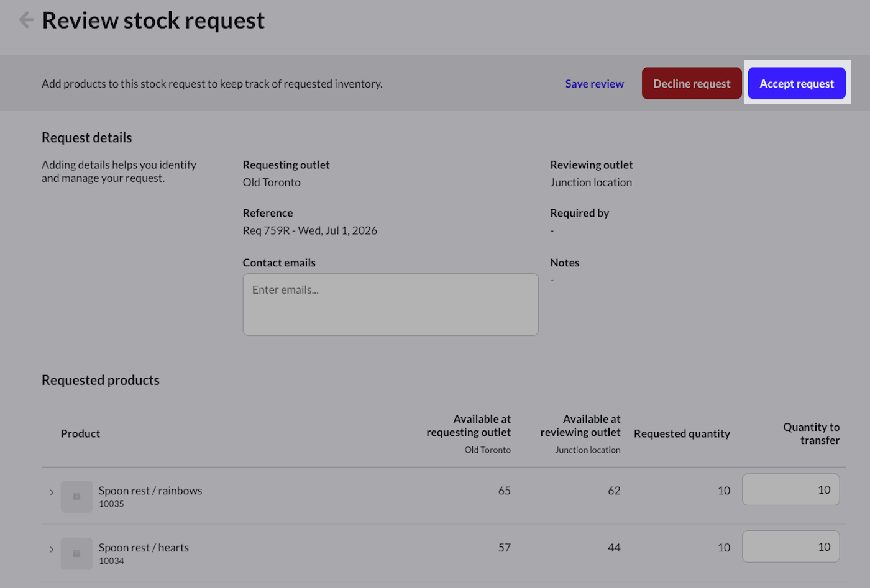870x588 pixels.
Task: Click value 44 in the hearts row
Action: tap(614, 548)
